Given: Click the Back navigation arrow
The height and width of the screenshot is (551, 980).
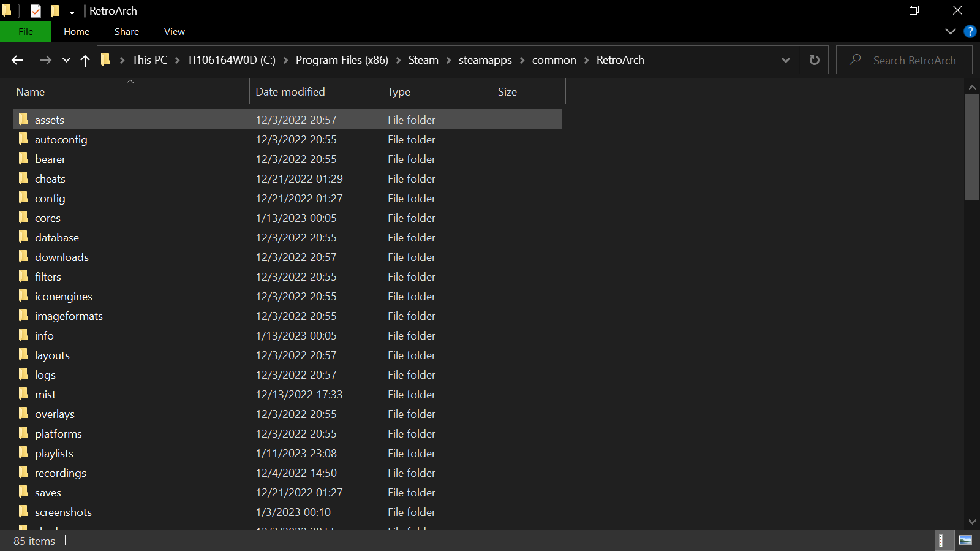Looking at the screenshot, I should coord(17,60).
